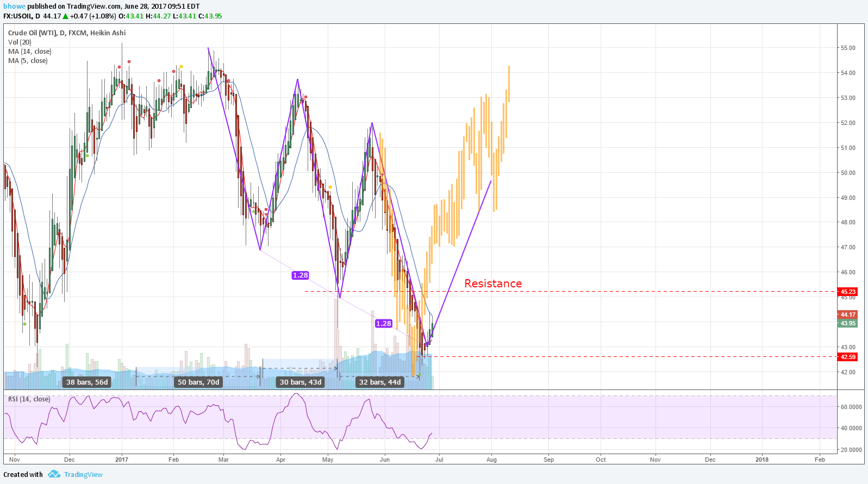Click the C:43.95 close value in header
This screenshot has width=868, height=484.
tap(210, 16)
